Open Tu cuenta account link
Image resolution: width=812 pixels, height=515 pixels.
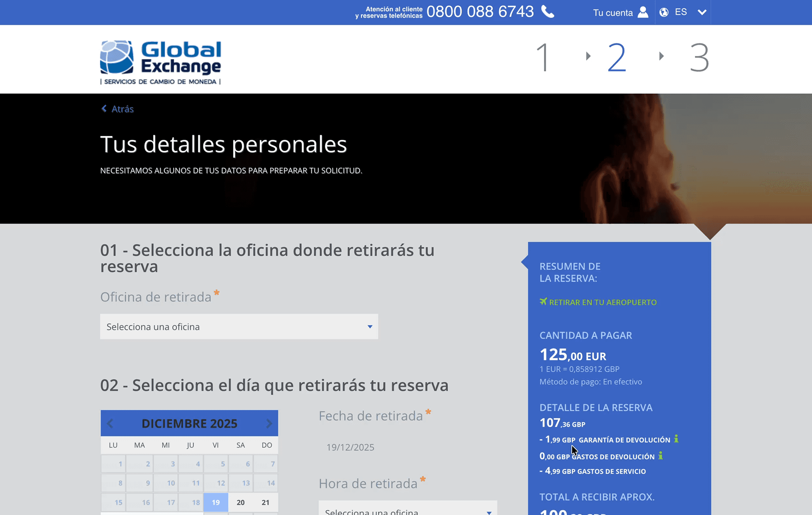pos(613,12)
